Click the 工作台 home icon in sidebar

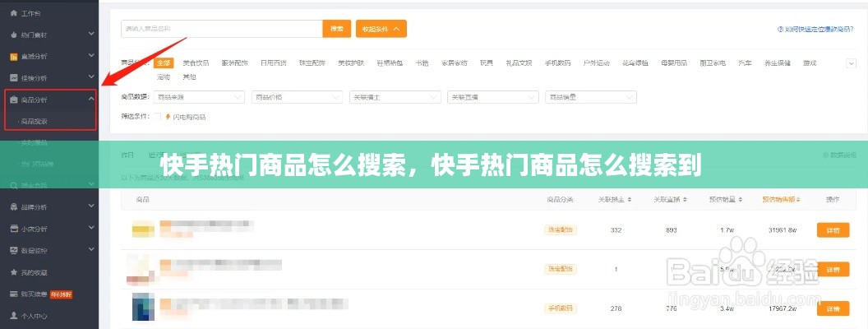14,14
